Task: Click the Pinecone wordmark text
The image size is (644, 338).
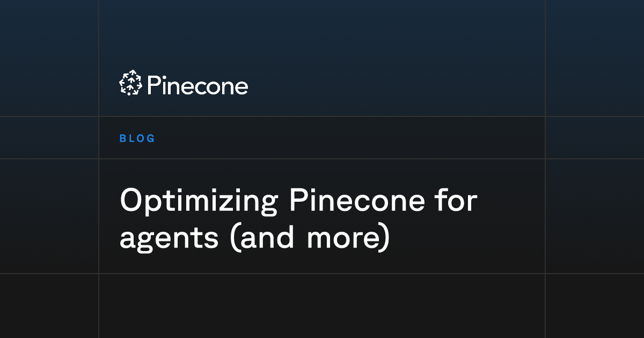Action: [197, 85]
